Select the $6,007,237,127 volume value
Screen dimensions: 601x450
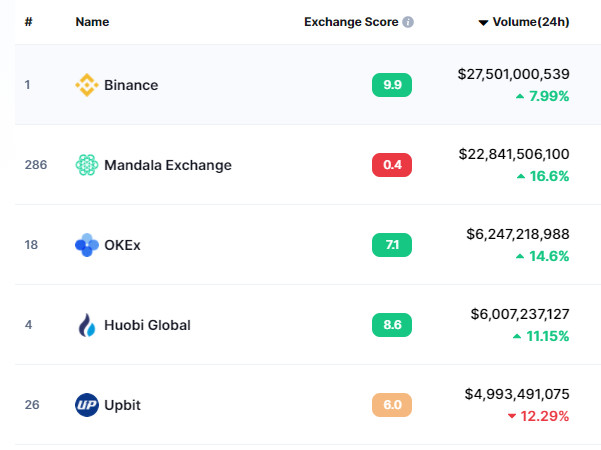tap(520, 314)
